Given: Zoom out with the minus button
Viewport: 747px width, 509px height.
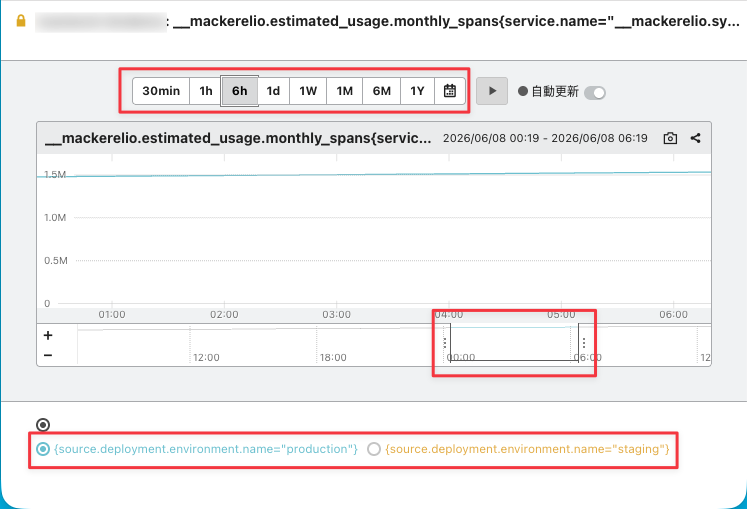Looking at the screenshot, I should point(48,355).
